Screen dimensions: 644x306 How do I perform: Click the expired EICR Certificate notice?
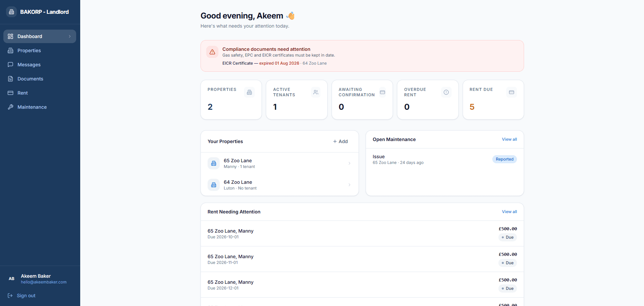(274, 63)
